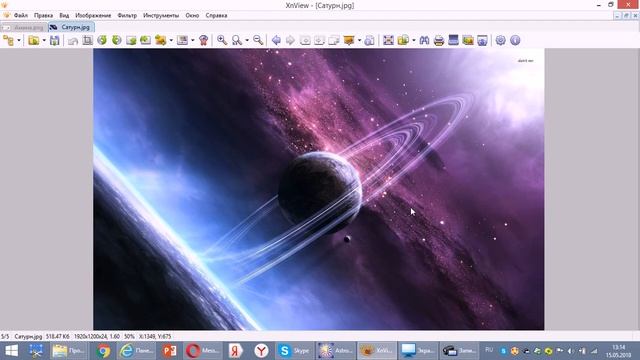Click the slideshow projector screen icon
The height and width of the screenshot is (360, 640).
click(349, 40)
